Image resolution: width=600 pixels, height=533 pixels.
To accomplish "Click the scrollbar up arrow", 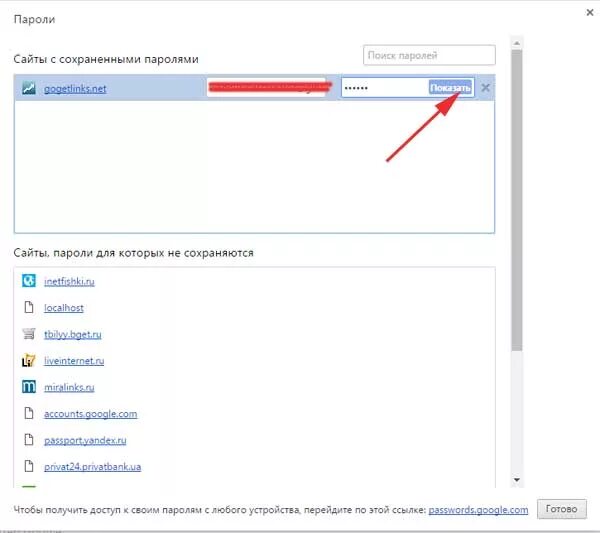I will point(517,43).
